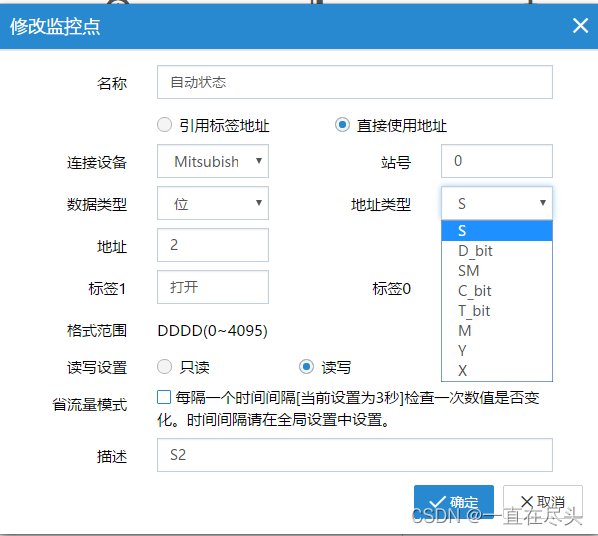Viewport: 598px width, 536px height.
Task: Click the 描述 field containing S2
Action: coord(355,455)
